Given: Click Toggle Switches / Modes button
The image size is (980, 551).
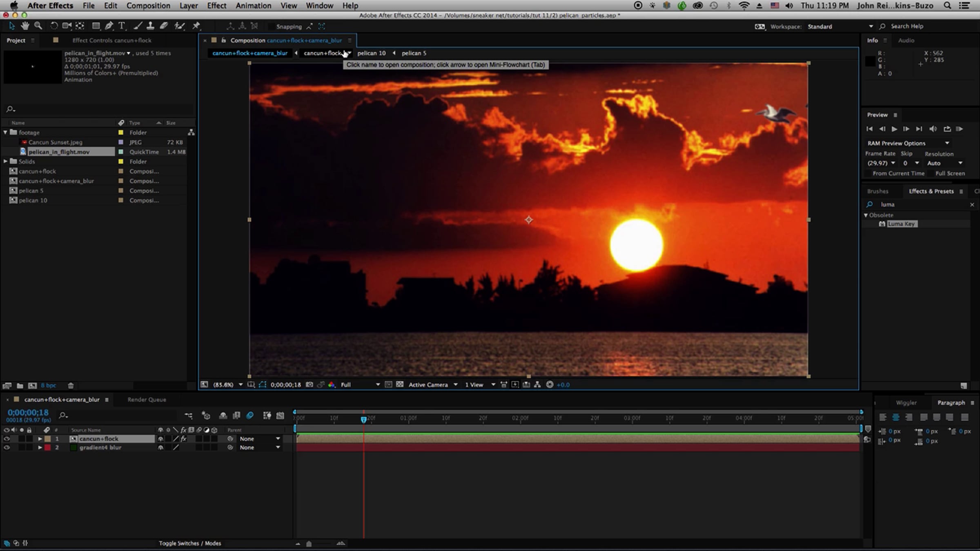Looking at the screenshot, I should 190,543.
